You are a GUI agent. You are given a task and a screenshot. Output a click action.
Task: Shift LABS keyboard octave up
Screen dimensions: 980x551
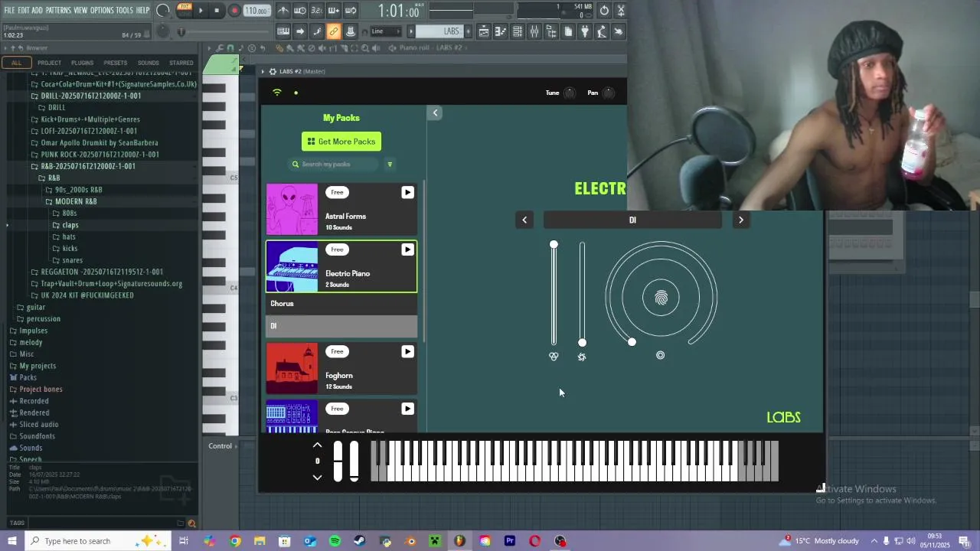[317, 445]
